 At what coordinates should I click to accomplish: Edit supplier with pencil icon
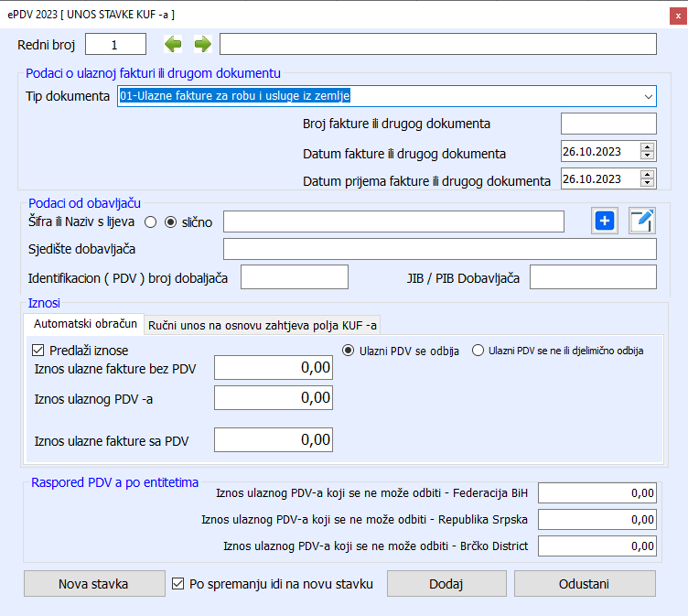point(642,221)
